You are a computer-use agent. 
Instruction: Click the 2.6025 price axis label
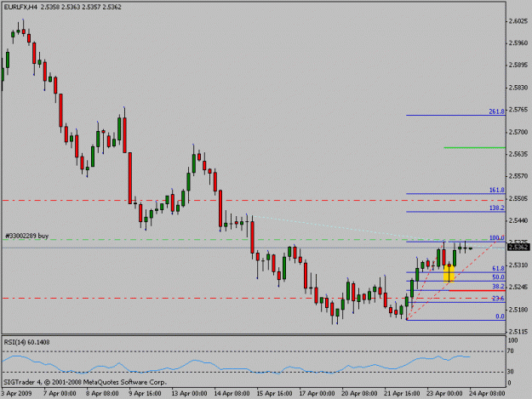coord(518,21)
